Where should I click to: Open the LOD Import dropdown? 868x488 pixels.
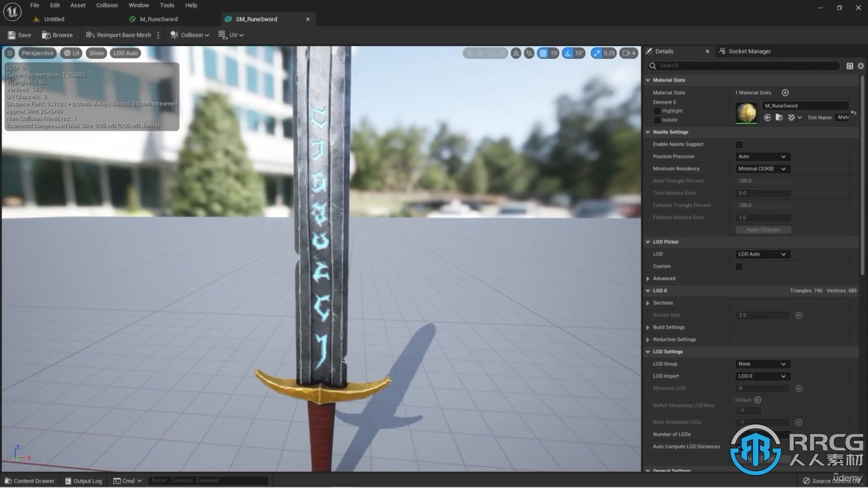[x=762, y=376]
